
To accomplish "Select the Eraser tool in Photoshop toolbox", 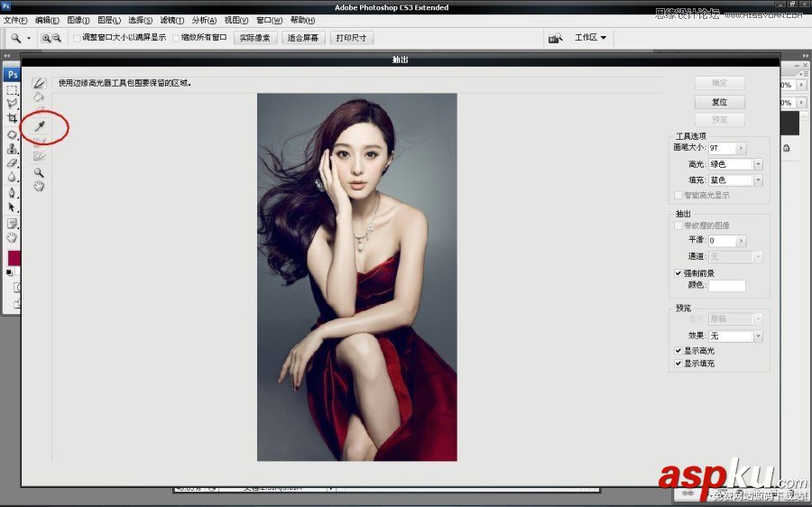I will 12,162.
